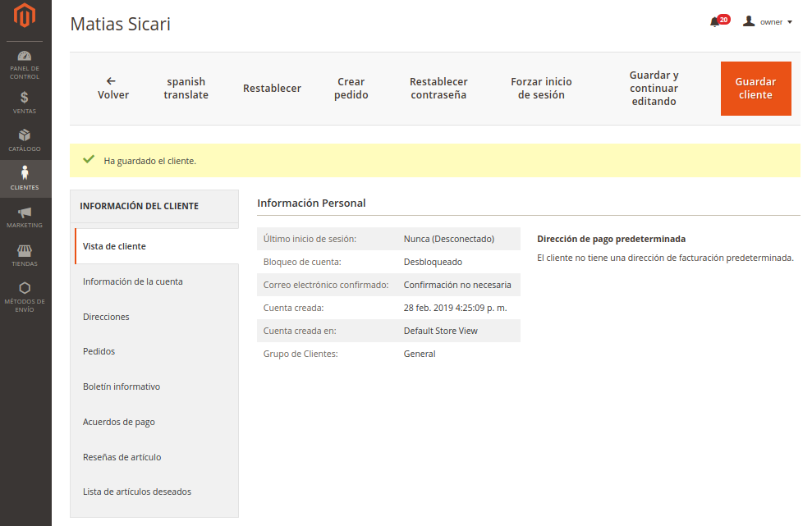The width and height of the screenshot is (812, 526).
Task: Click the 'Cuenta creada:' label
Action: coord(293,308)
